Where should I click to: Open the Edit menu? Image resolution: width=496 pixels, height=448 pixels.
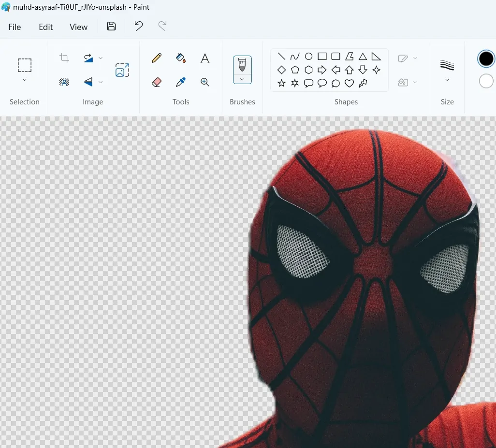(x=45, y=27)
